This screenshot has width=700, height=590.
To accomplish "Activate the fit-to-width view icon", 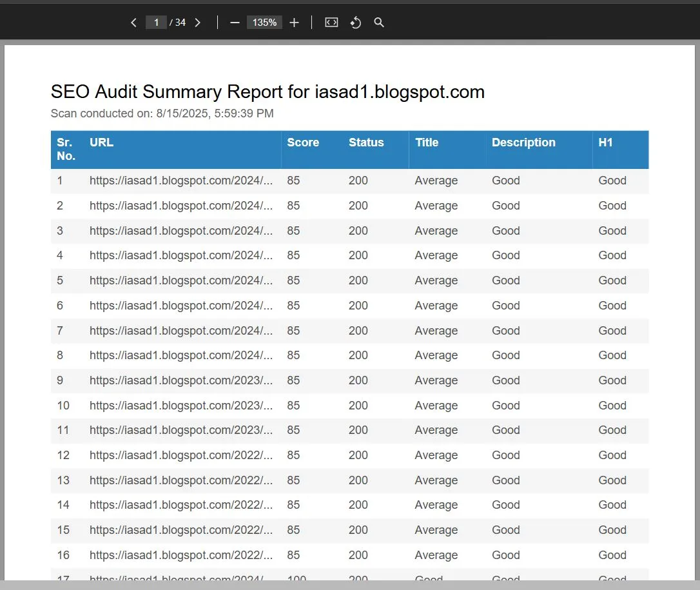I will point(331,22).
